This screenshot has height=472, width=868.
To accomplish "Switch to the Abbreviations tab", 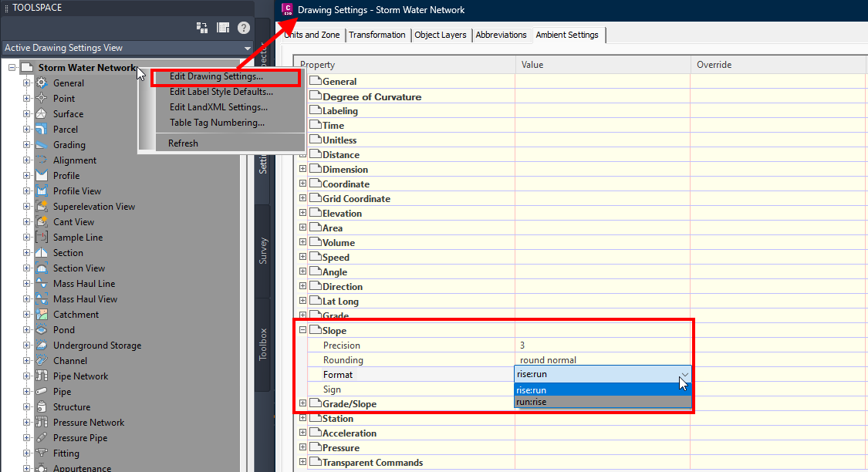I will click(501, 35).
